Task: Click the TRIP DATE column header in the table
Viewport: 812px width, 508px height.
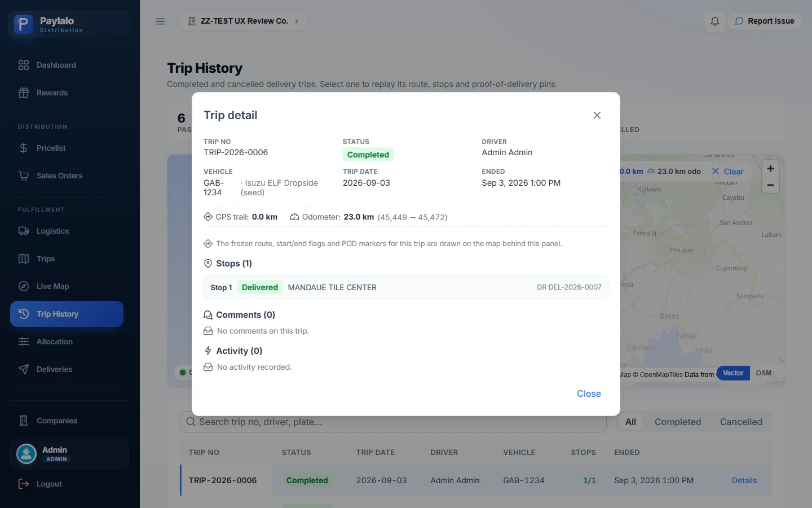Action: point(376,453)
